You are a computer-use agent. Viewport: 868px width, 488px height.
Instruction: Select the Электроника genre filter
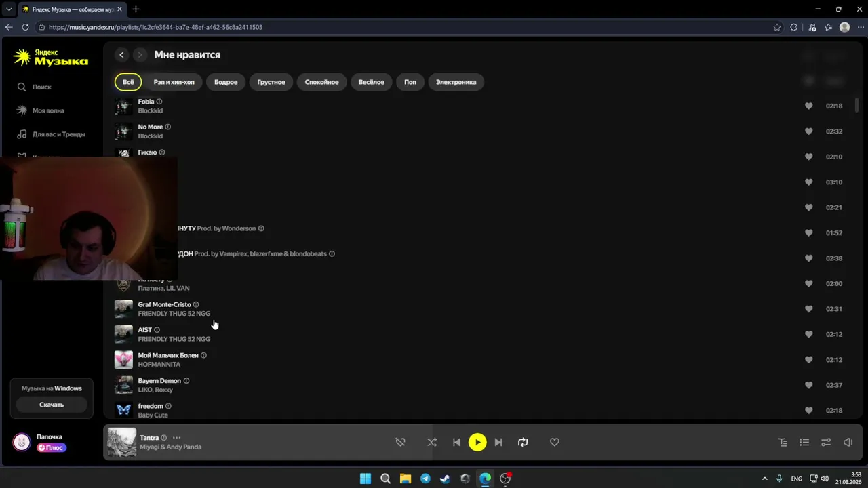pos(456,82)
